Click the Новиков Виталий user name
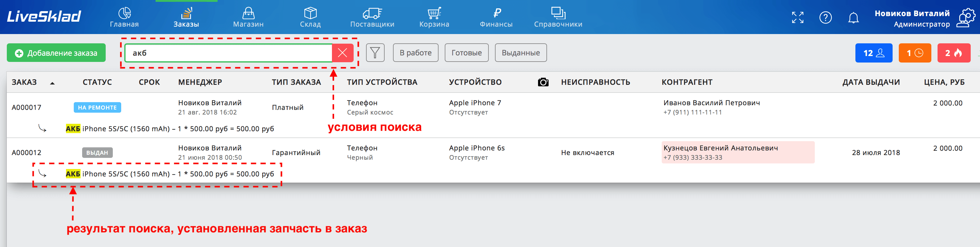The image size is (980, 247). click(912, 13)
